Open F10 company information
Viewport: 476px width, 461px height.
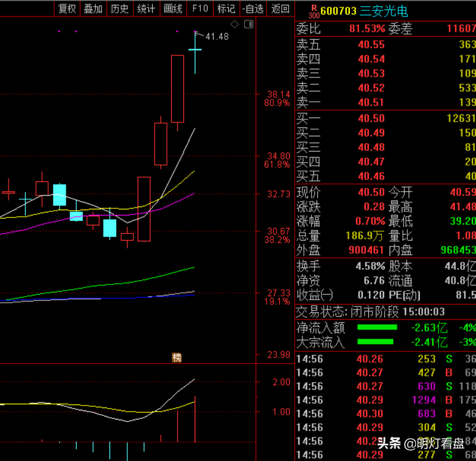[x=200, y=9]
